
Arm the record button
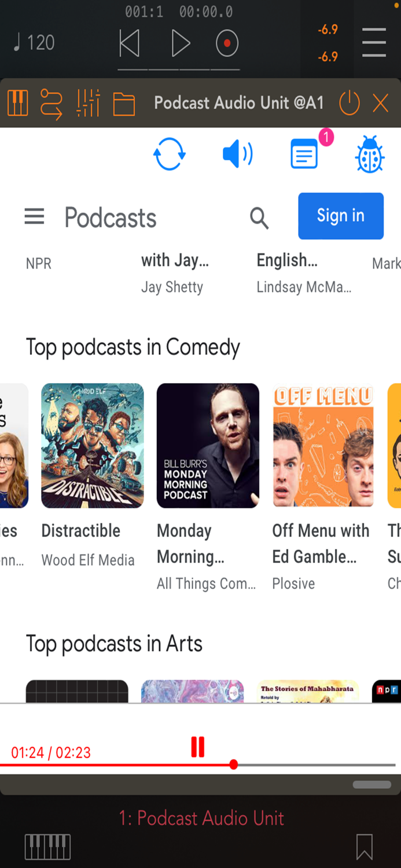coord(227,43)
